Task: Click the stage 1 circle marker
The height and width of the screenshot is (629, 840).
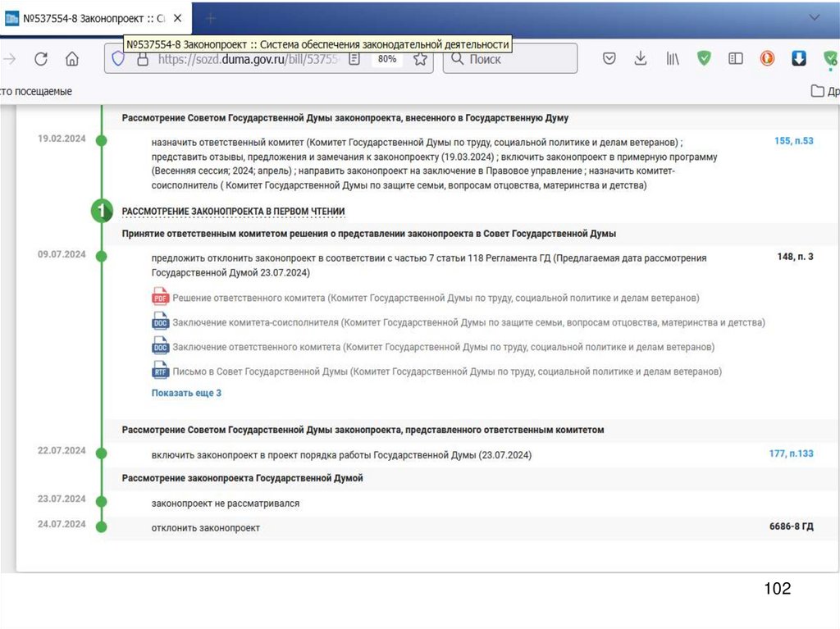Action: pos(101,211)
